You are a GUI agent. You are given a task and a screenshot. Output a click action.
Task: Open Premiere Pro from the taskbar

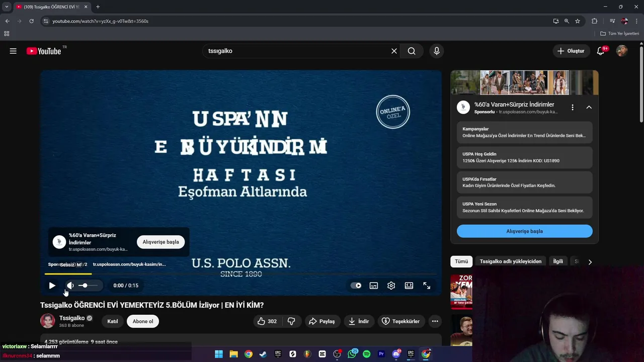click(x=381, y=354)
